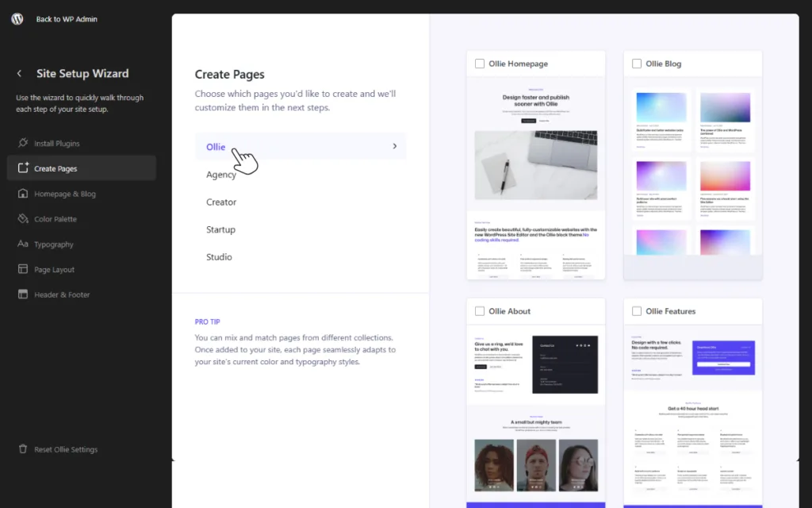
Task: Click the Create Pages icon in sidebar
Action: pyautogui.click(x=23, y=168)
